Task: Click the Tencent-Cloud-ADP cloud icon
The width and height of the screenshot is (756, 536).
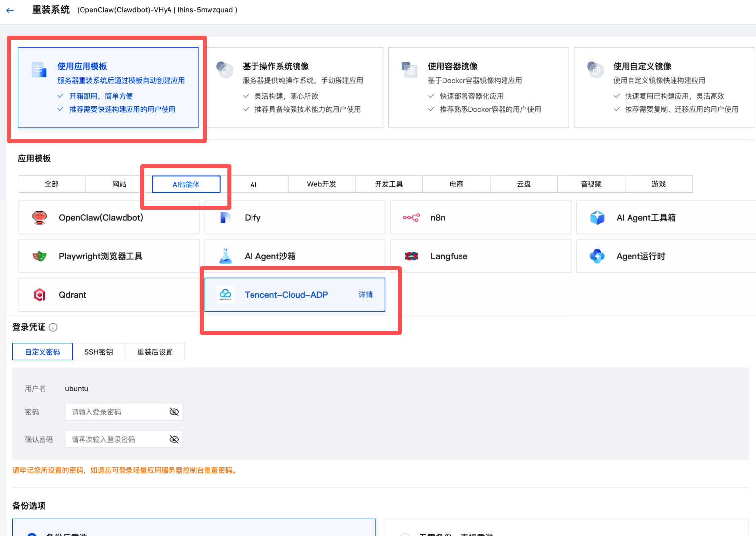Action: [x=225, y=295]
